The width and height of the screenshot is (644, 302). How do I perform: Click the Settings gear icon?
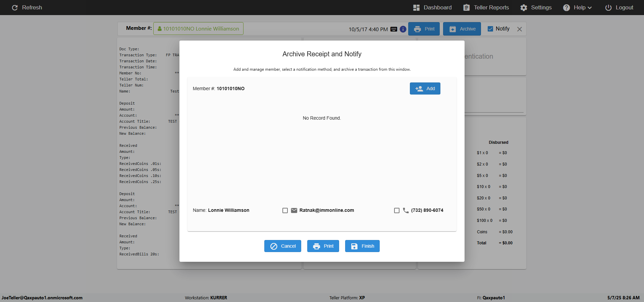(x=524, y=7)
